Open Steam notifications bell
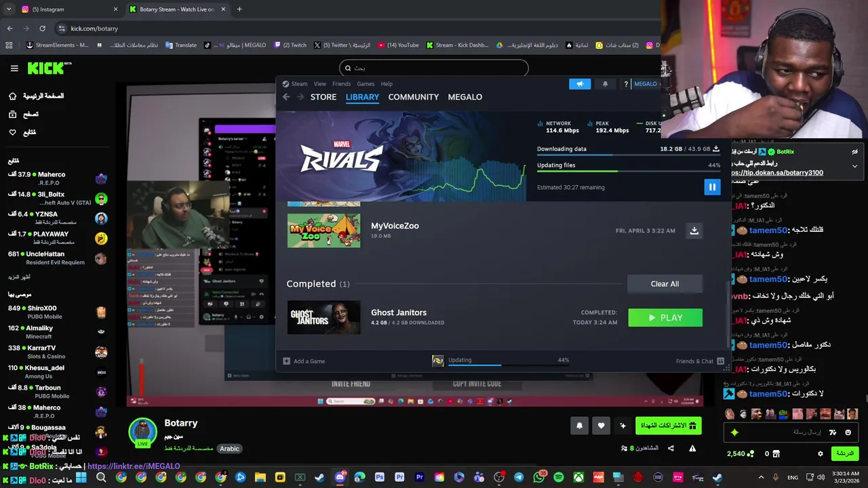This screenshot has height=488, width=868. pos(605,84)
